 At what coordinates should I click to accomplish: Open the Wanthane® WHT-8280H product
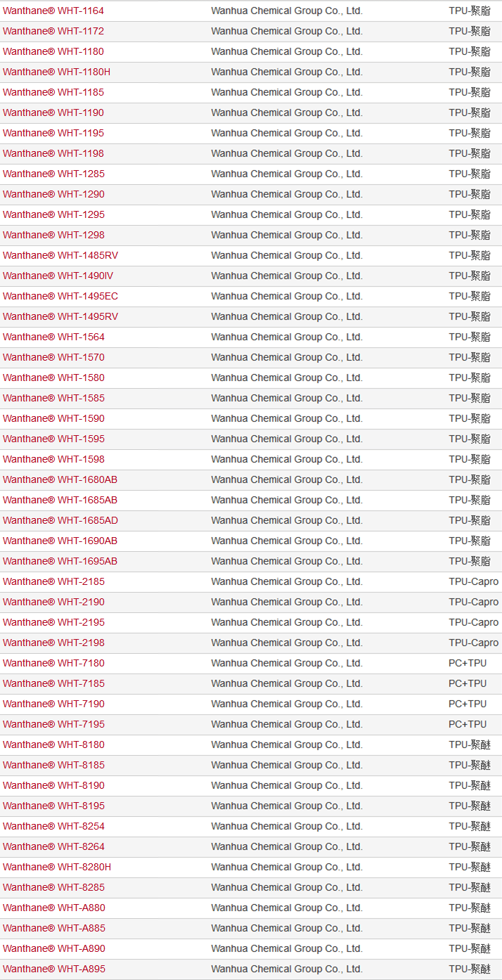pyautogui.click(x=57, y=867)
